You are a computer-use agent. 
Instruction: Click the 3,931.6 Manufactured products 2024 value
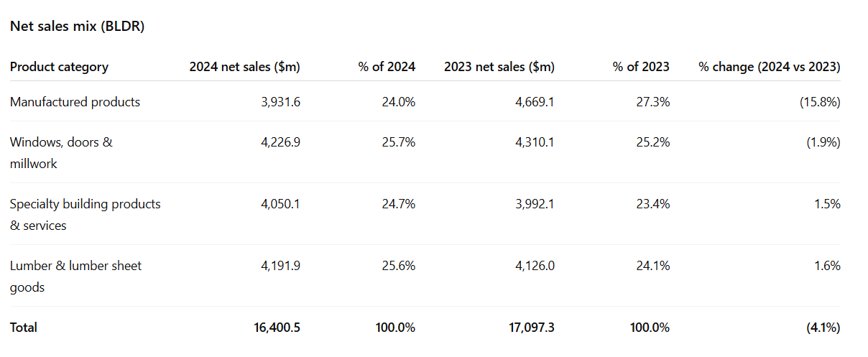(x=280, y=102)
